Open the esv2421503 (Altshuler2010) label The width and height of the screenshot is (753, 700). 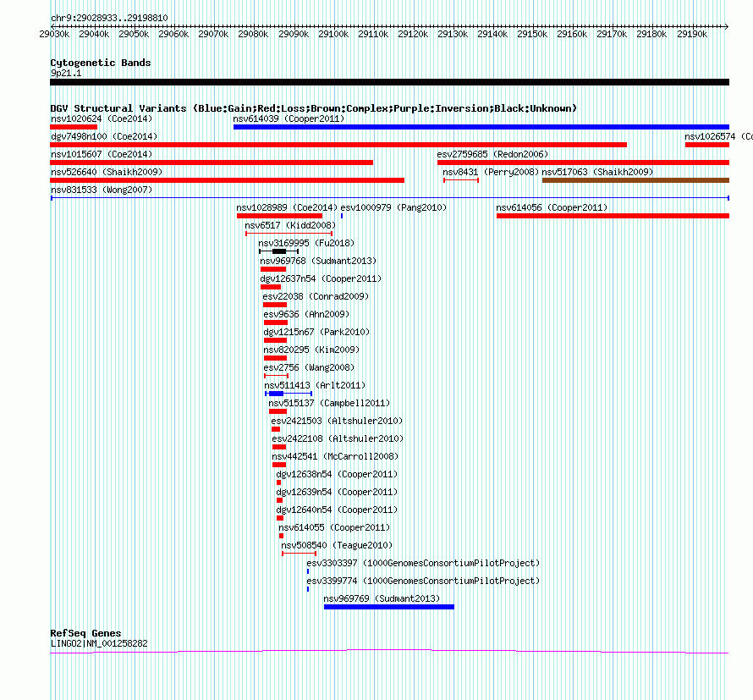(337, 421)
